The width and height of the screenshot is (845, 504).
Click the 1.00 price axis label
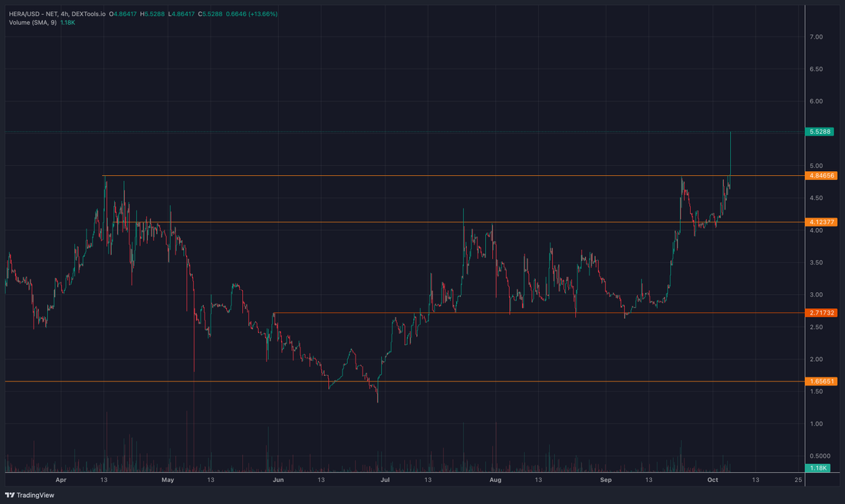coord(816,424)
